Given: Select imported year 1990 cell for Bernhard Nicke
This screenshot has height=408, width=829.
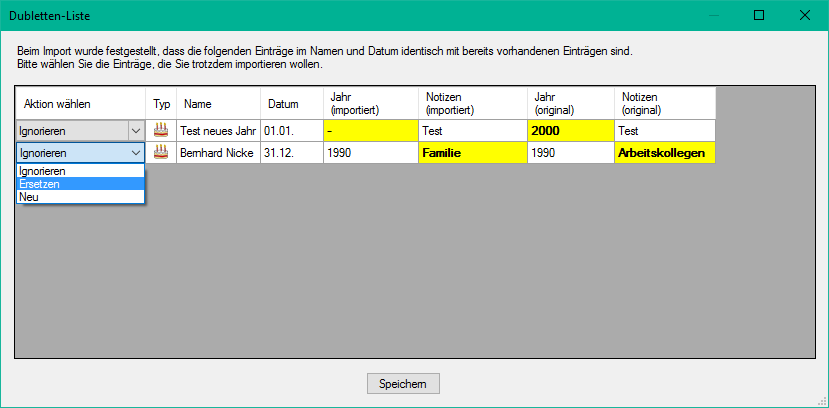Looking at the screenshot, I should click(x=371, y=153).
